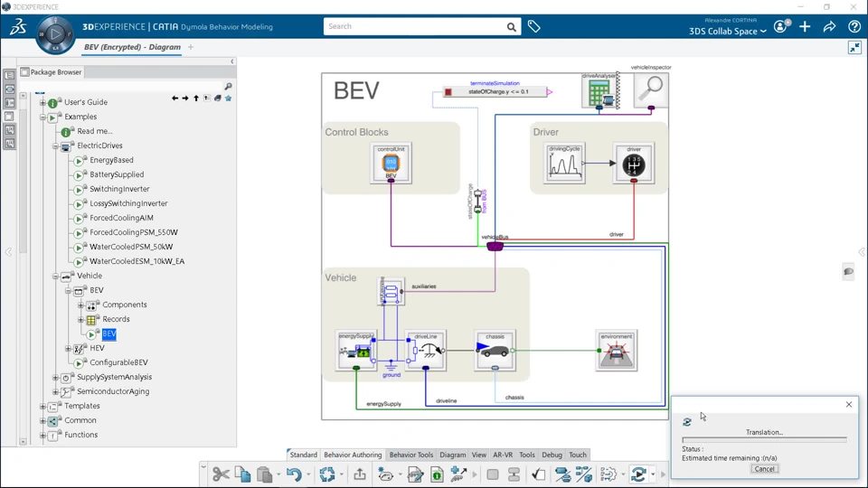Image resolution: width=868 pixels, height=488 pixels.
Task: Click the driveAnalyser block in diagram
Action: pos(599,91)
